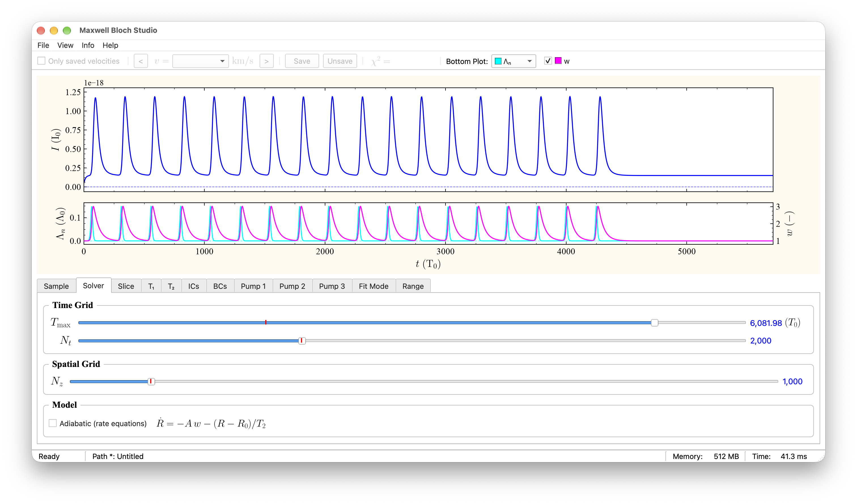Click the Tmax slider handle
This screenshot has height=504, width=857.
click(654, 323)
